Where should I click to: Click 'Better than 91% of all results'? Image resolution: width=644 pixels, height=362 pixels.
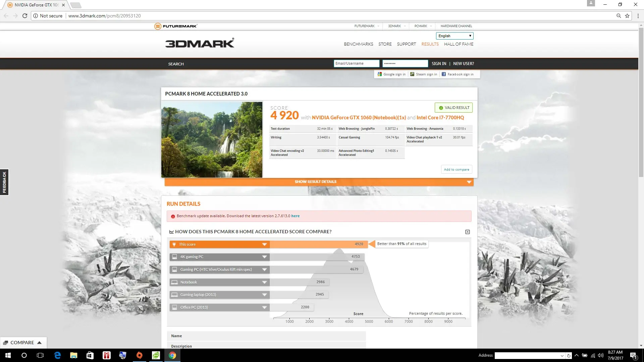tap(402, 244)
